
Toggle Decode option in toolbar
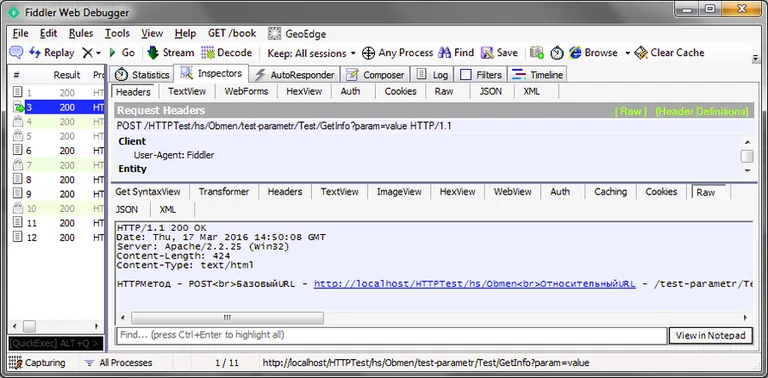coord(226,52)
